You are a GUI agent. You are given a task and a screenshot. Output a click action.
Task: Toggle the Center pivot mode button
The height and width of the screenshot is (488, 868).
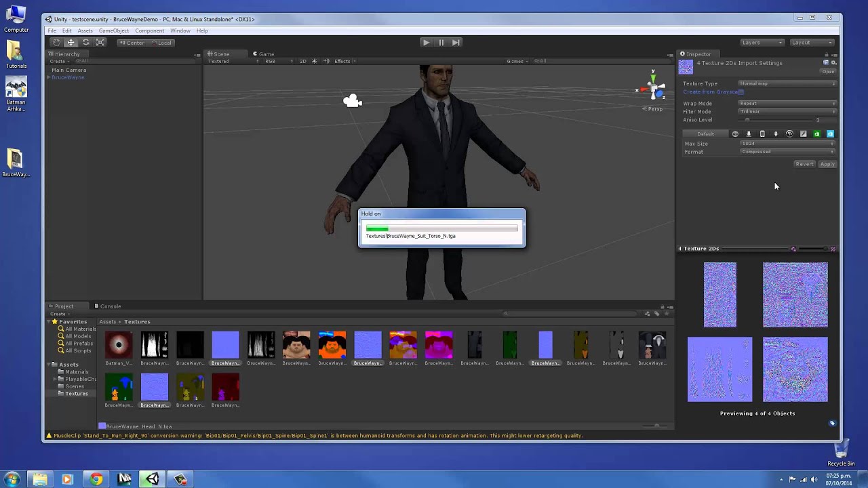pyautogui.click(x=131, y=43)
